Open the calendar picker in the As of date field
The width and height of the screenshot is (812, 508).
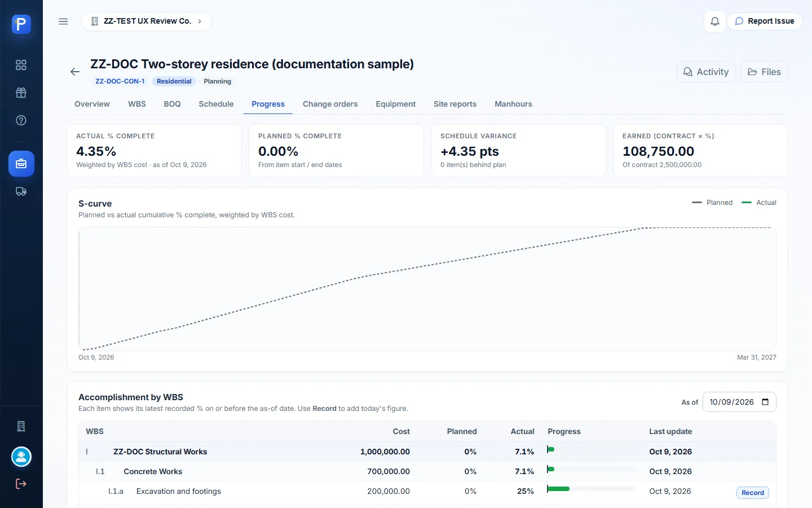pos(765,402)
